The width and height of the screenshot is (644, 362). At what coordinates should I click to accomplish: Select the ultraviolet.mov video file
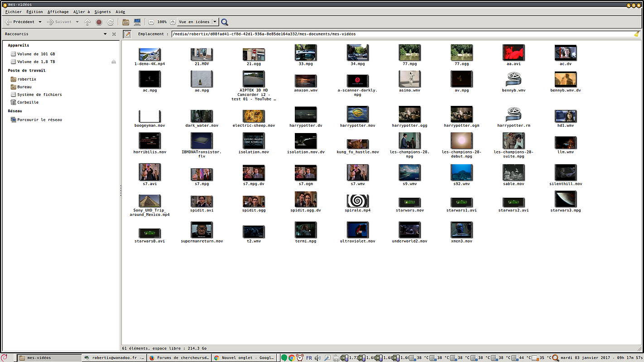[357, 230]
